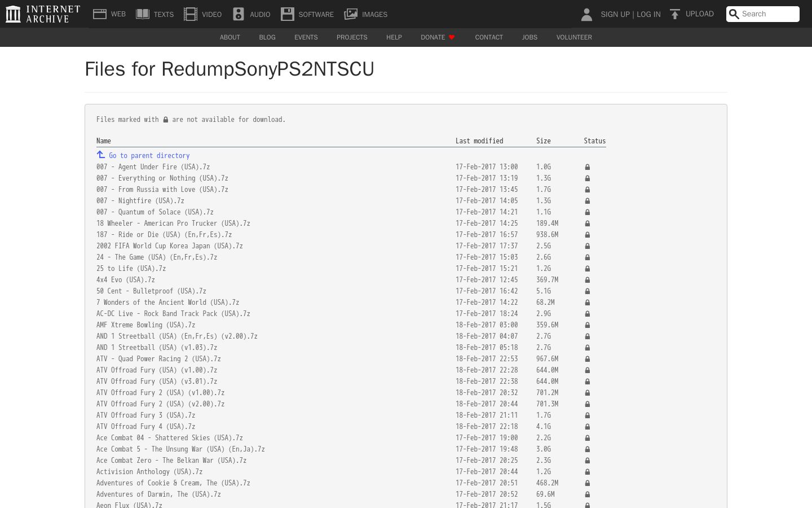Viewport: 812px width, 508px height.
Task: Select 007 - Everything or Nothing (USA).7z
Action: 162,178
